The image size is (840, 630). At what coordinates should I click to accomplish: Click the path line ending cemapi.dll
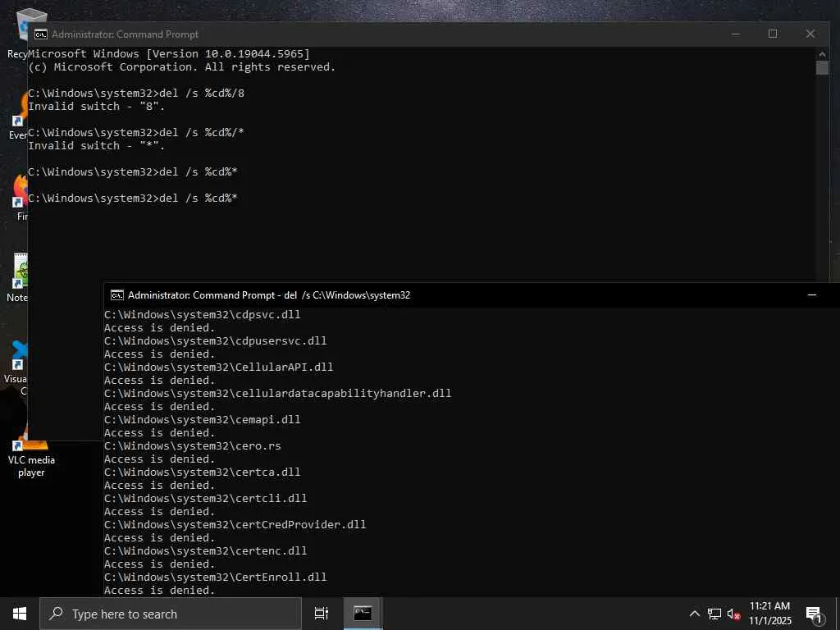coord(203,419)
